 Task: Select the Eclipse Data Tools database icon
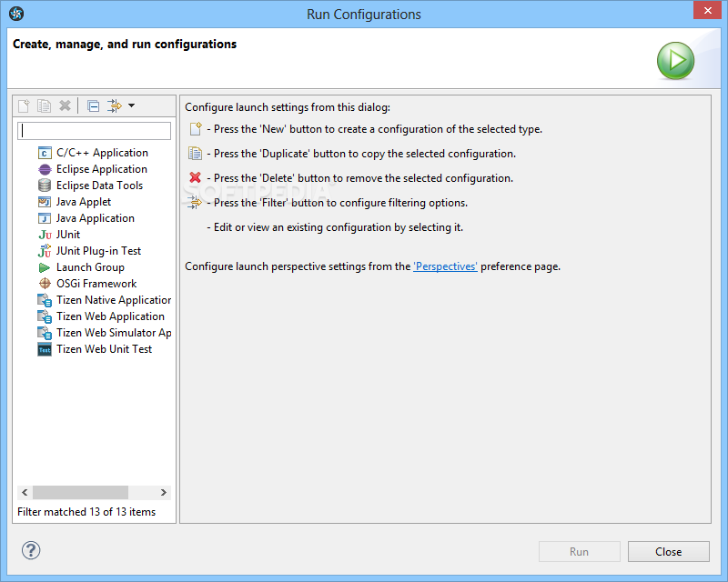[45, 186]
